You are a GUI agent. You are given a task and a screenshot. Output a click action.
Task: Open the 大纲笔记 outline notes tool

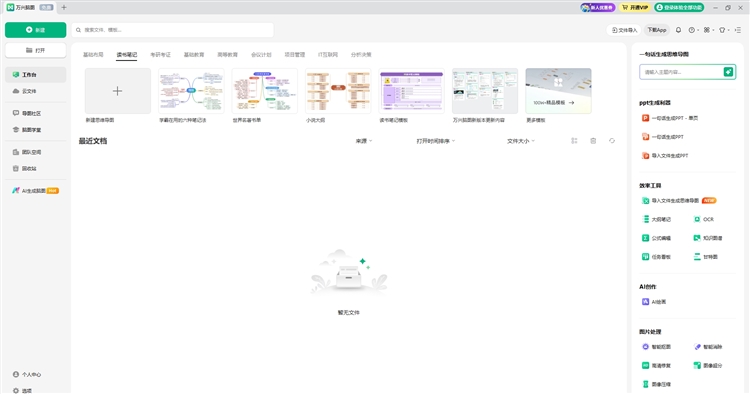[x=656, y=219]
